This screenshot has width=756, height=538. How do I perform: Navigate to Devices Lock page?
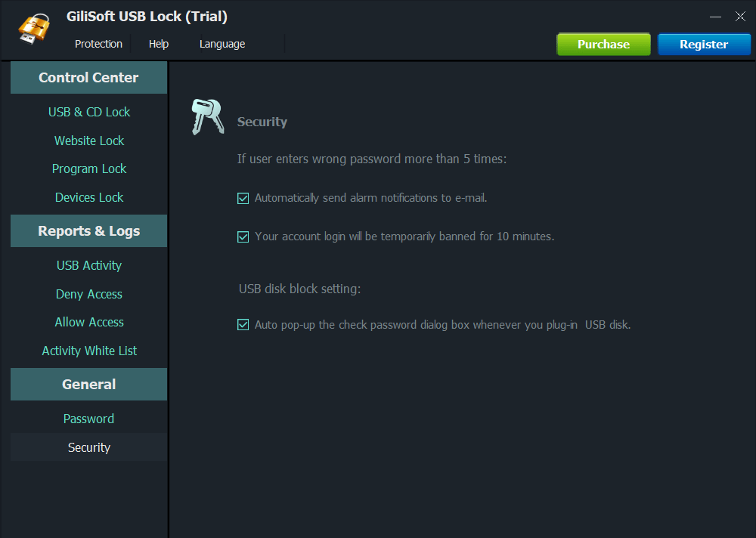(89, 197)
